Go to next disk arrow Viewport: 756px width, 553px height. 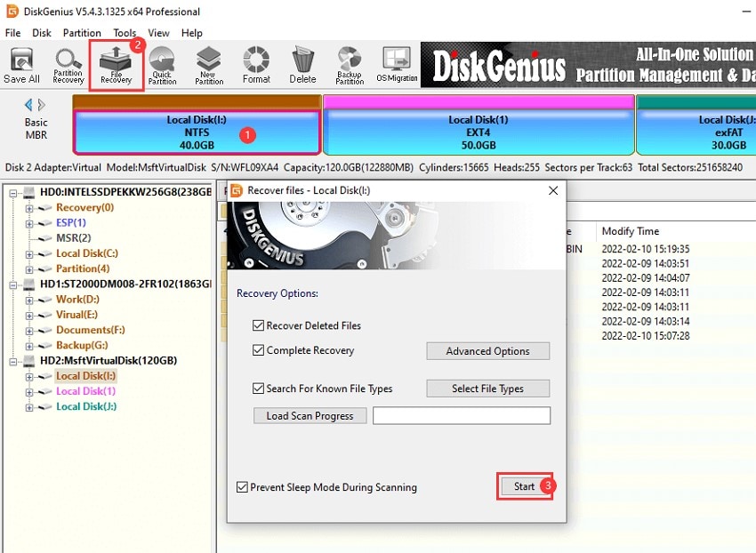click(x=42, y=105)
